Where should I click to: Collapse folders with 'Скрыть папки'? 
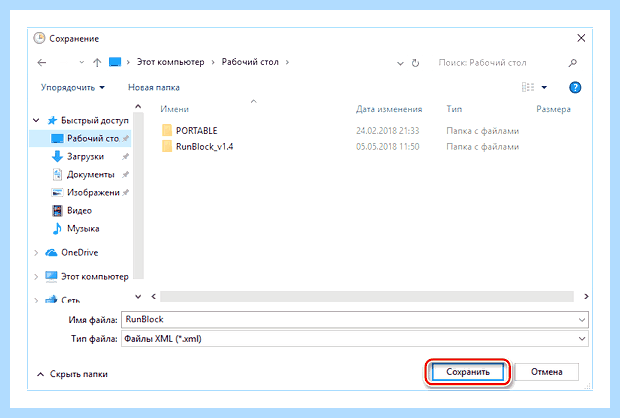(72, 374)
